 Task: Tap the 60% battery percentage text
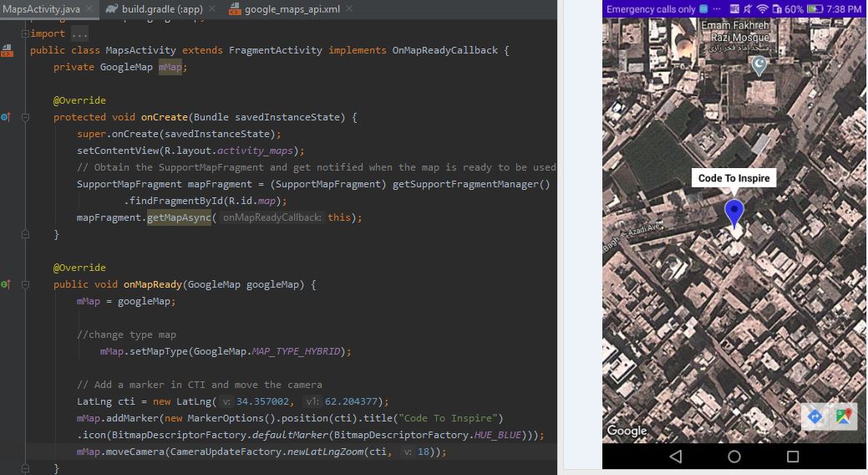click(x=794, y=9)
